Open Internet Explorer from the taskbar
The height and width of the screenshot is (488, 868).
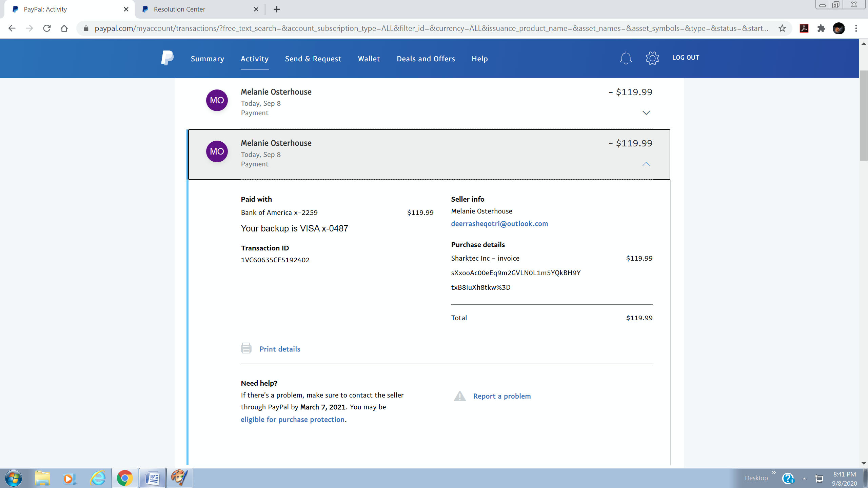[x=98, y=478]
